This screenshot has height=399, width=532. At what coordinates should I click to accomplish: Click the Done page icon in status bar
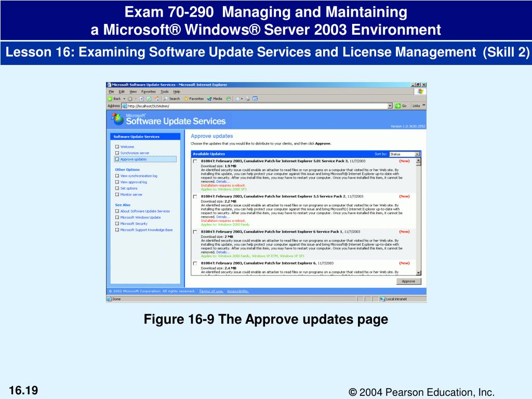pos(109,299)
